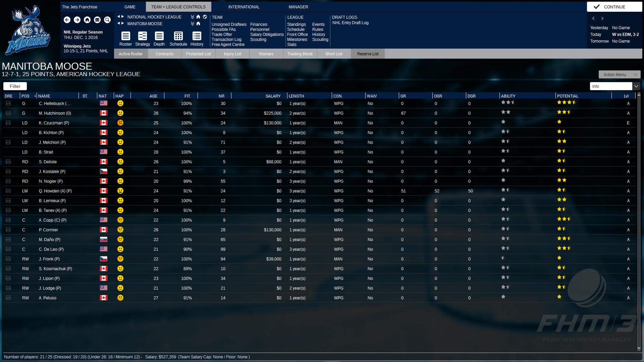Viewport: 644px width, 362px height.
Task: Click the roster list vertical scrollbar
Action: coord(638,221)
